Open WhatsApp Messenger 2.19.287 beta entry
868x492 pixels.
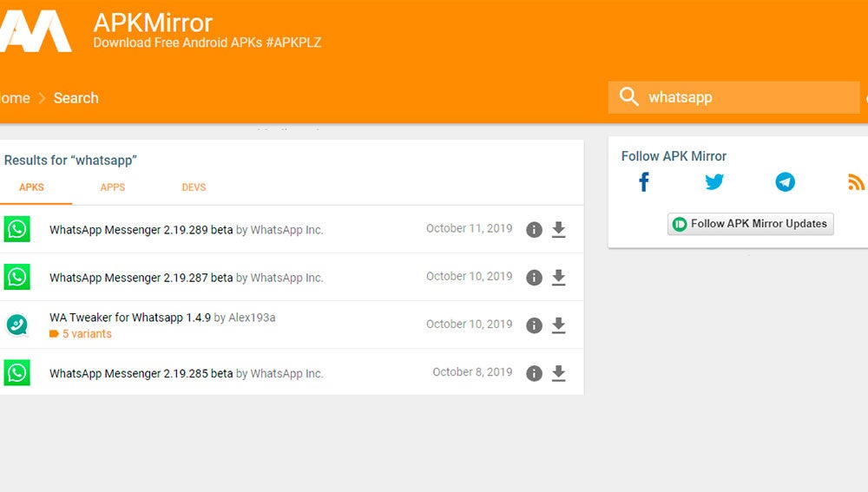[x=141, y=278]
